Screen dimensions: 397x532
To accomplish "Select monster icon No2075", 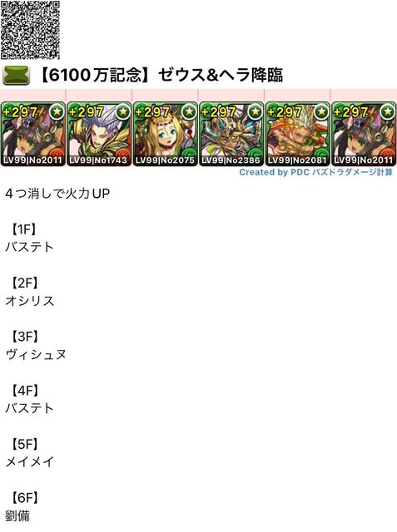I will [165, 135].
